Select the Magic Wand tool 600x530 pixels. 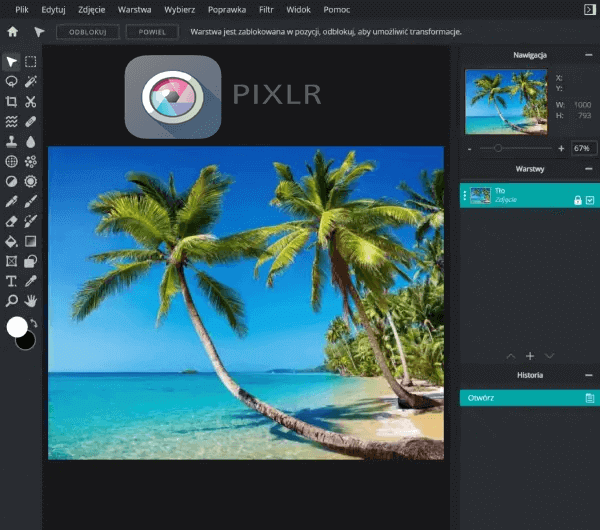pos(31,82)
